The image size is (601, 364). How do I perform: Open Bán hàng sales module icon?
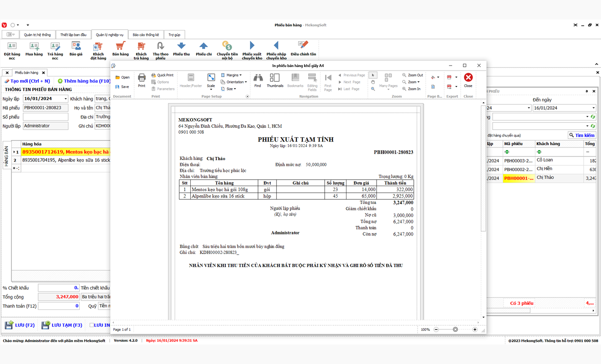[x=120, y=49]
